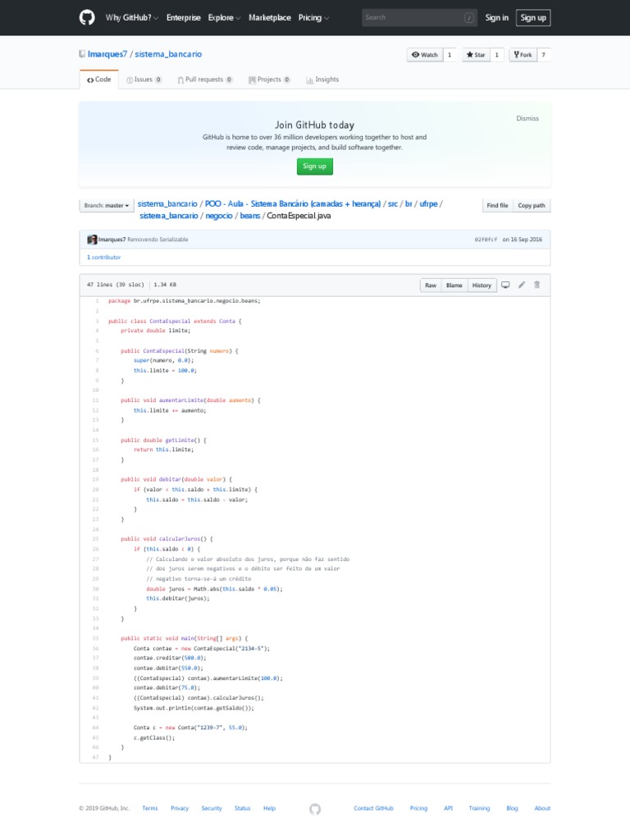Open POO - Aula - Sistema Bancário breadcrumb

(x=293, y=204)
